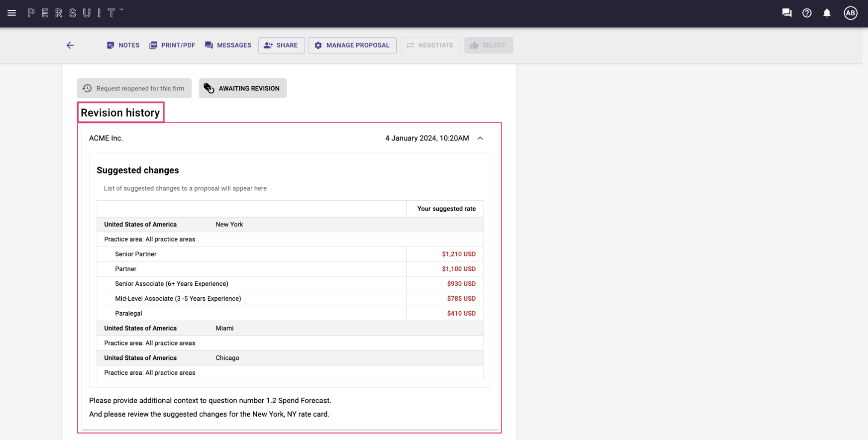Open the chat messages icon in the header

coord(787,13)
